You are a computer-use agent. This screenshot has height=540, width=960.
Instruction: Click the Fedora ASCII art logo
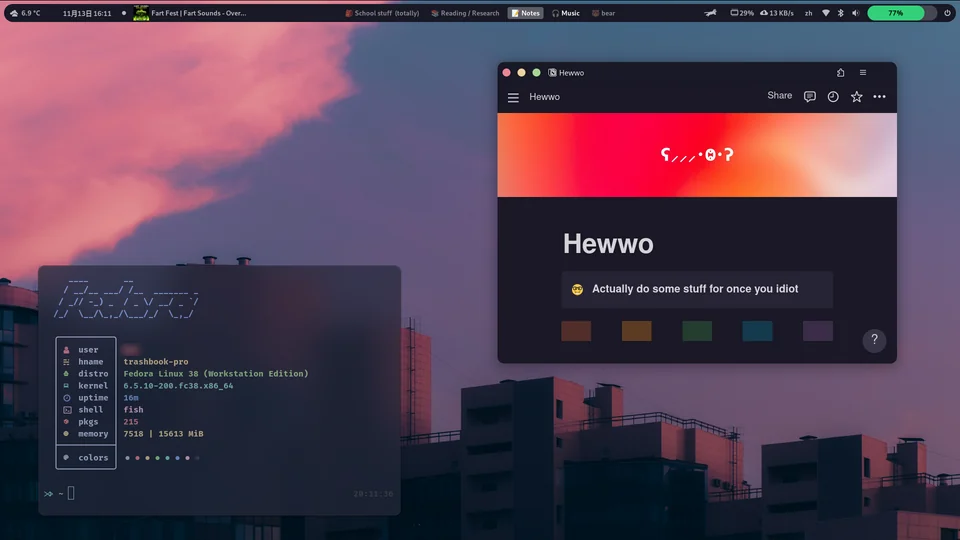126,300
